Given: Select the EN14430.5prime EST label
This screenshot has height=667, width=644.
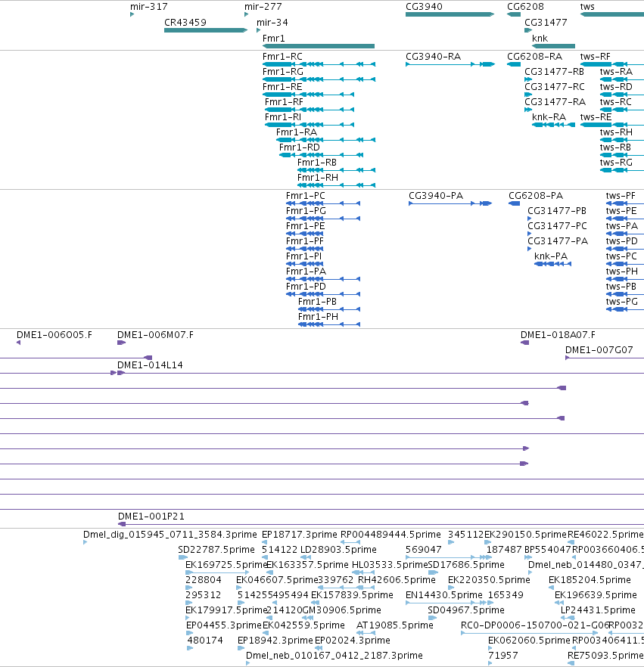Looking at the screenshot, I should pos(444,594).
